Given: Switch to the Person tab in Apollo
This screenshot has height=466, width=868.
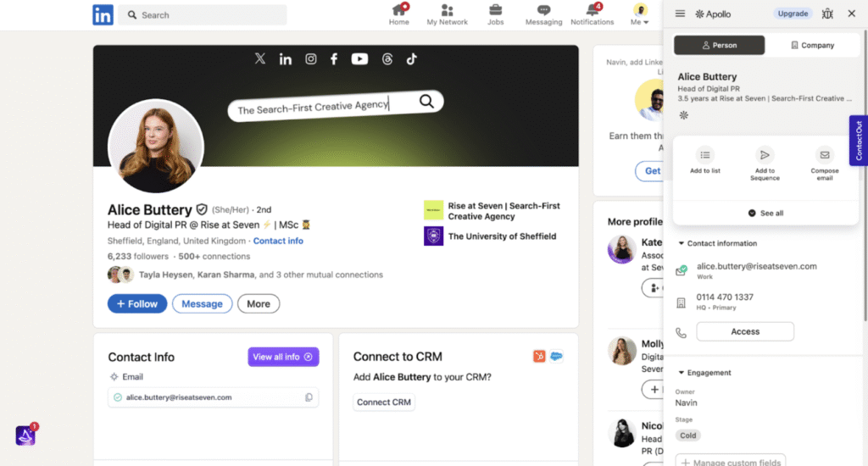Looking at the screenshot, I should tap(719, 46).
